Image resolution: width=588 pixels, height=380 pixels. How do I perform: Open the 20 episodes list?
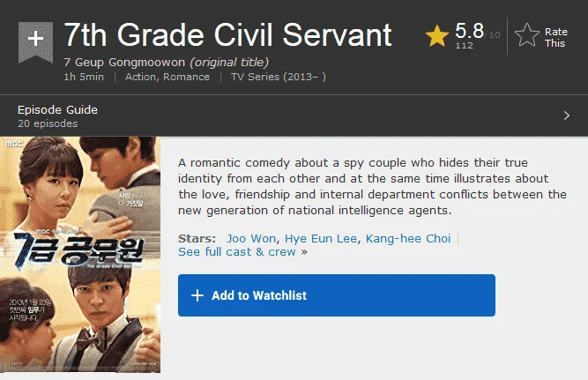pos(48,123)
